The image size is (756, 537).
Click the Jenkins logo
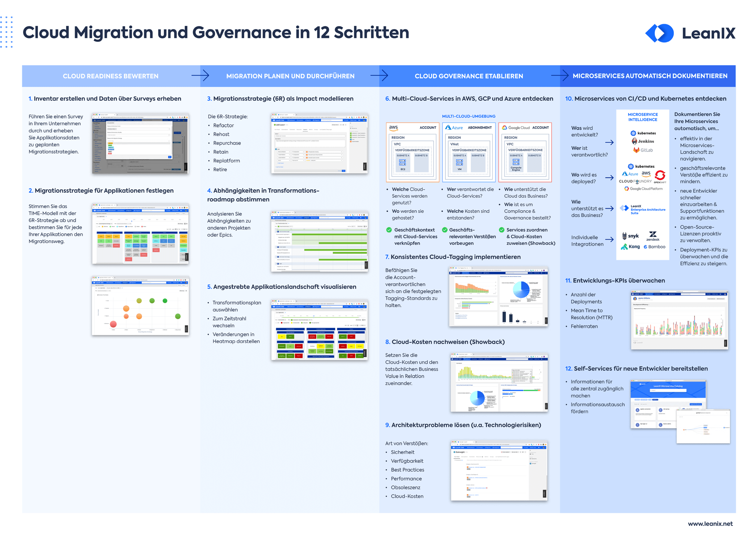(x=642, y=141)
